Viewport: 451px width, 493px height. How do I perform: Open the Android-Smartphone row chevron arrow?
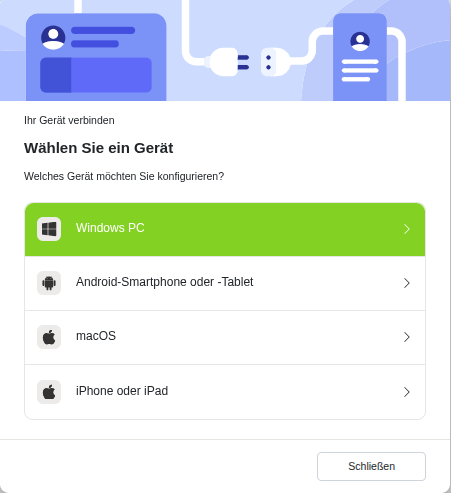[406, 283]
